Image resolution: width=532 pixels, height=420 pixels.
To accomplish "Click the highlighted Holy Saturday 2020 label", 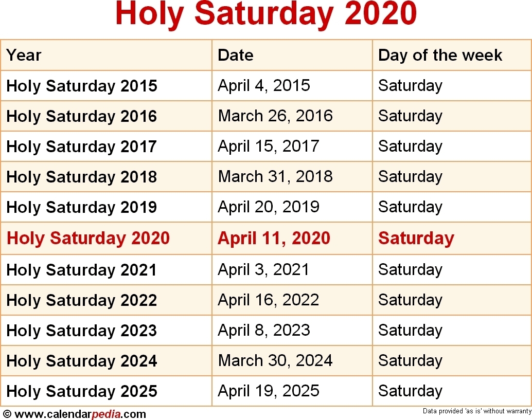I will pos(88,238).
